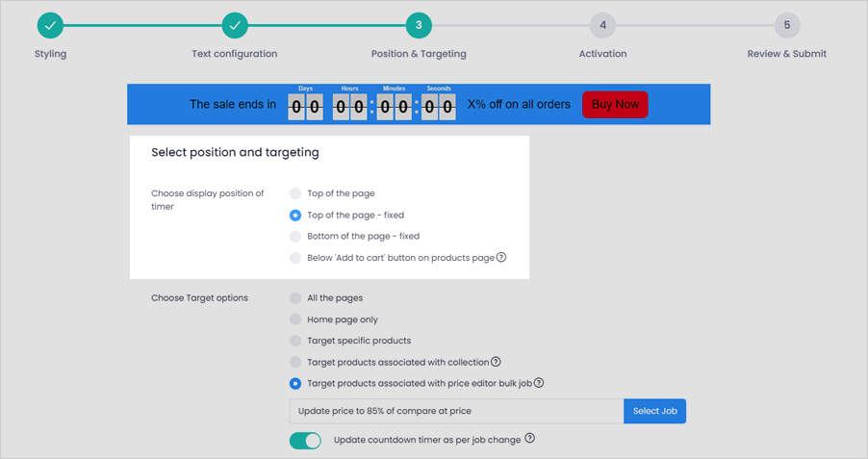
Task: Open step 3 Position & Targeting circle
Action: (x=419, y=25)
